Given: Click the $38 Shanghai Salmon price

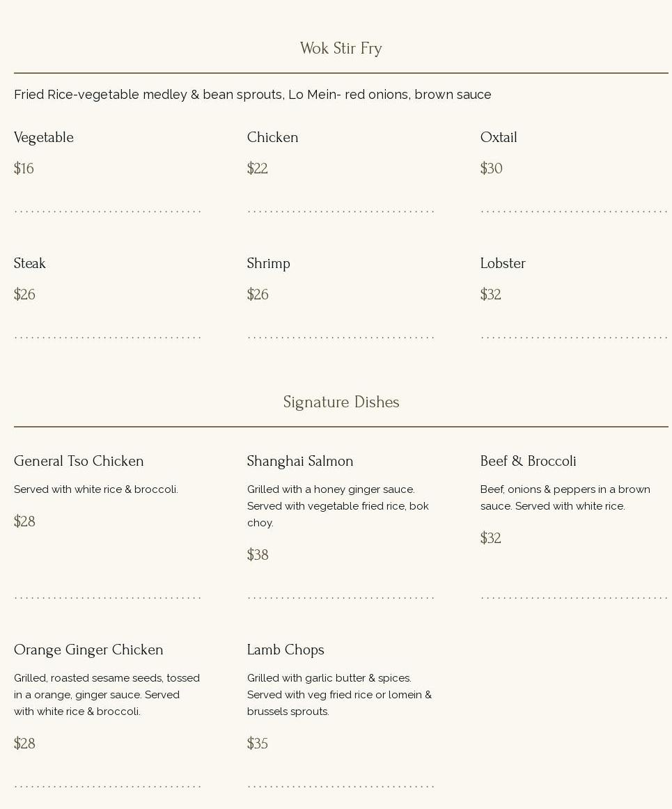Looking at the screenshot, I should pyautogui.click(x=258, y=555).
